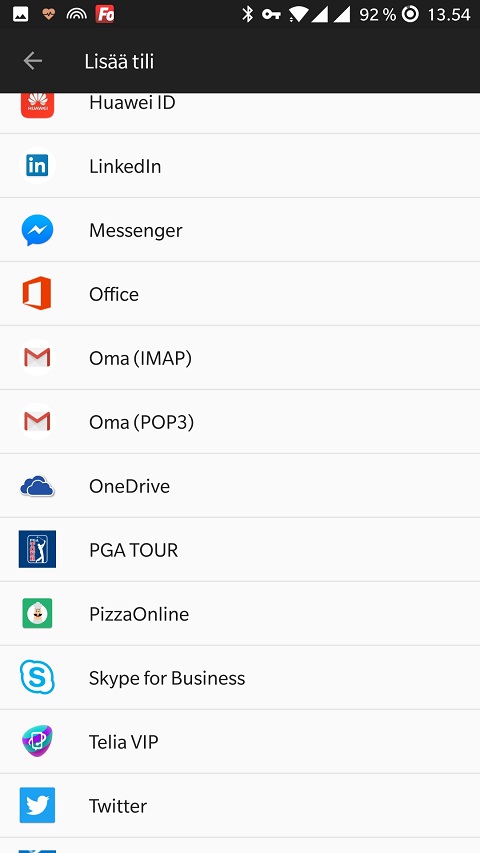Tap the OneDrive cloud icon
This screenshot has width=480, height=853.
[37, 486]
